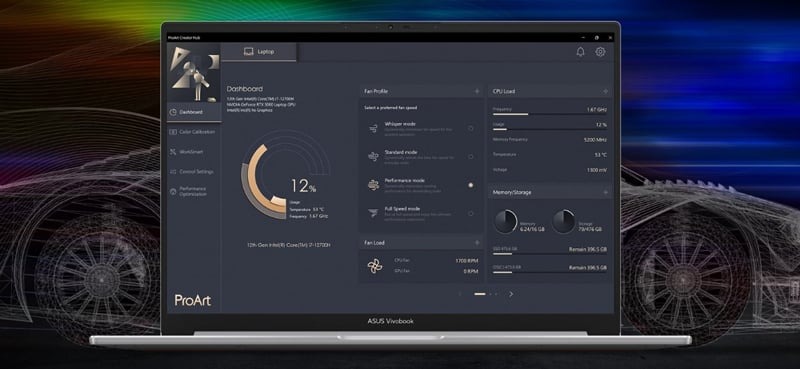Viewport: 800px width, 369px height.
Task: Expand the Fan Profile panel plus
Action: (x=477, y=91)
